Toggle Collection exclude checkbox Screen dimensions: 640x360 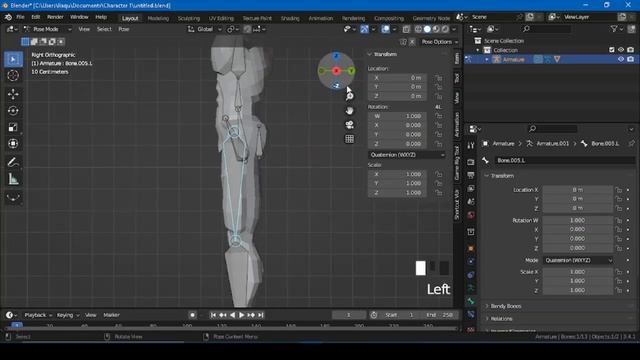point(611,50)
